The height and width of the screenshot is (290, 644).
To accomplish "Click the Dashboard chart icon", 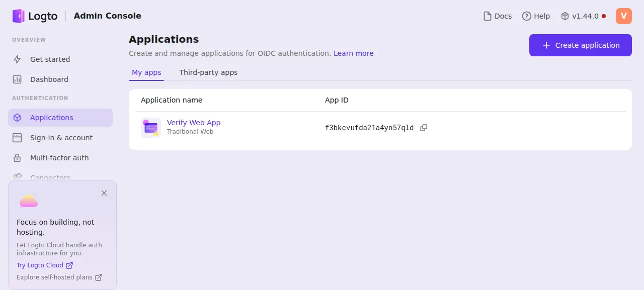I will point(17,79).
